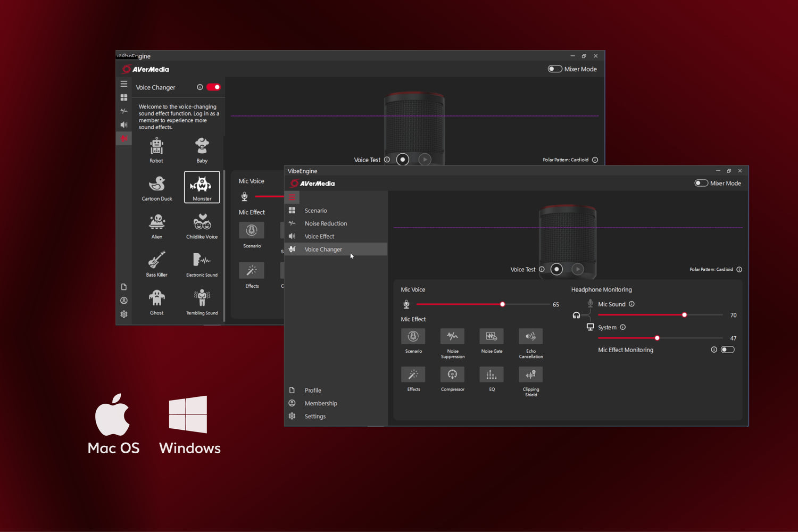Click the Voice Test info icon in front window
This screenshot has height=532, width=798.
pos(542,269)
